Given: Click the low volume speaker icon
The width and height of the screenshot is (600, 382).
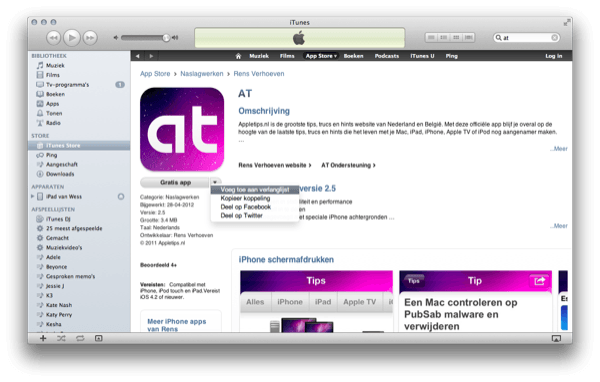Looking at the screenshot, I should pos(116,38).
